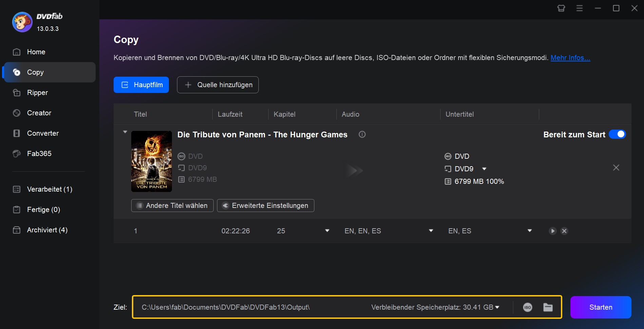The image size is (644, 329).
Task: Delete title 1 with round X icon
Action: [x=564, y=231]
